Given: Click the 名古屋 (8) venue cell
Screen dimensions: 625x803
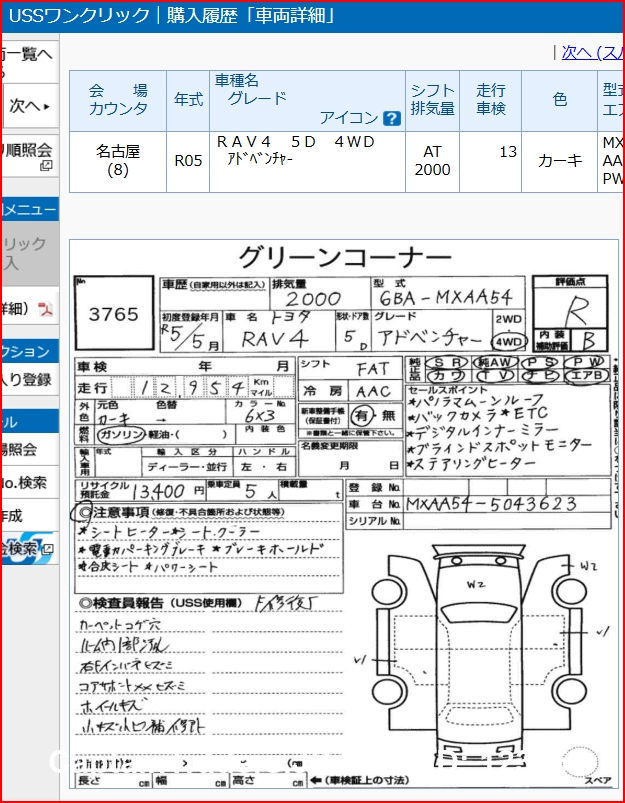Looking at the screenshot, I should pos(118,161).
